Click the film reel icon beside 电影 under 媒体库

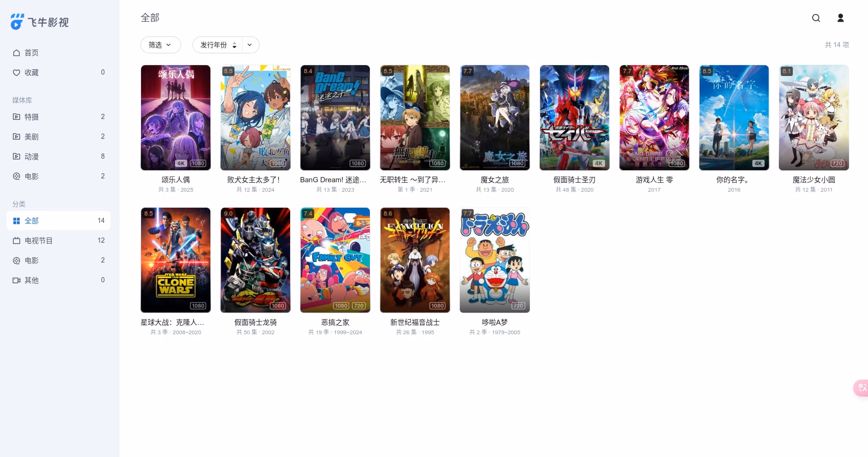point(17,177)
